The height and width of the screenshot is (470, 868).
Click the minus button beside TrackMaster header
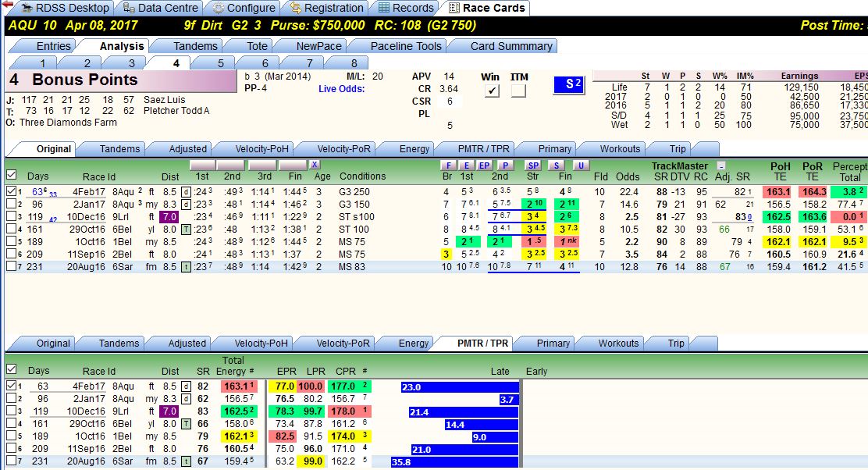(x=720, y=165)
